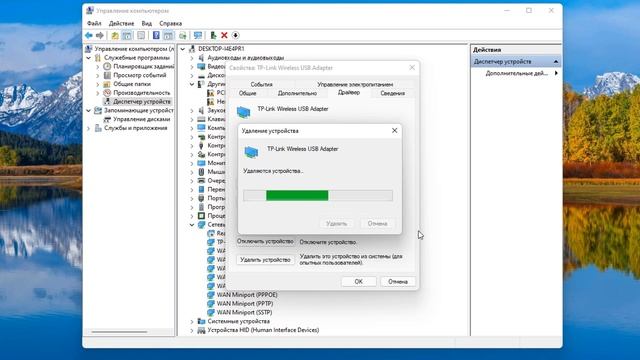Click the left pane horizontal scrollbar
640x360 pixels.
pyautogui.click(x=119, y=332)
